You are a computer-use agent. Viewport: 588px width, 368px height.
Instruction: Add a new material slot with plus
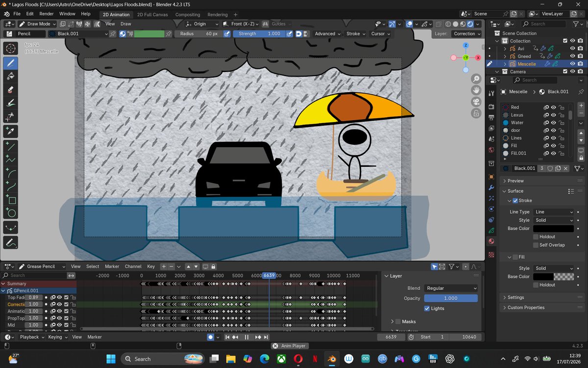point(581,105)
